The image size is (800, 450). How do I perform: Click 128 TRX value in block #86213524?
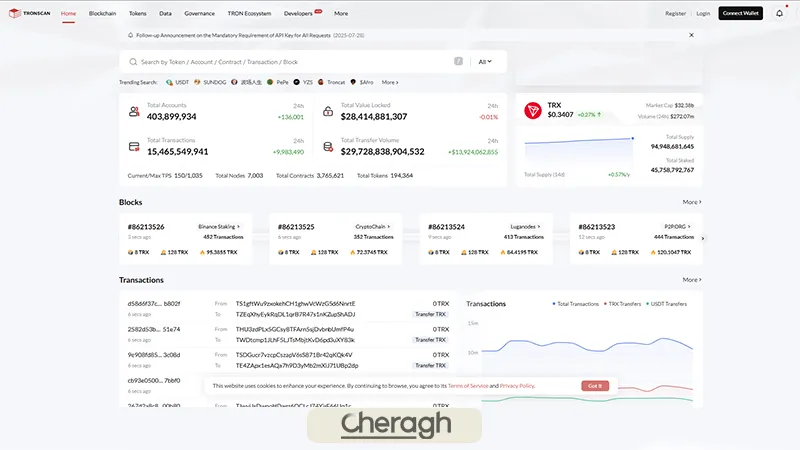point(478,252)
